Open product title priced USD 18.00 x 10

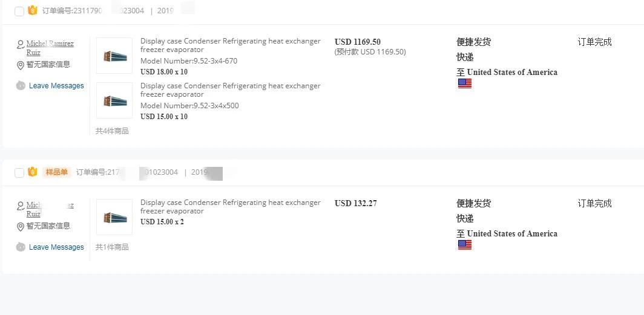[x=230, y=45]
